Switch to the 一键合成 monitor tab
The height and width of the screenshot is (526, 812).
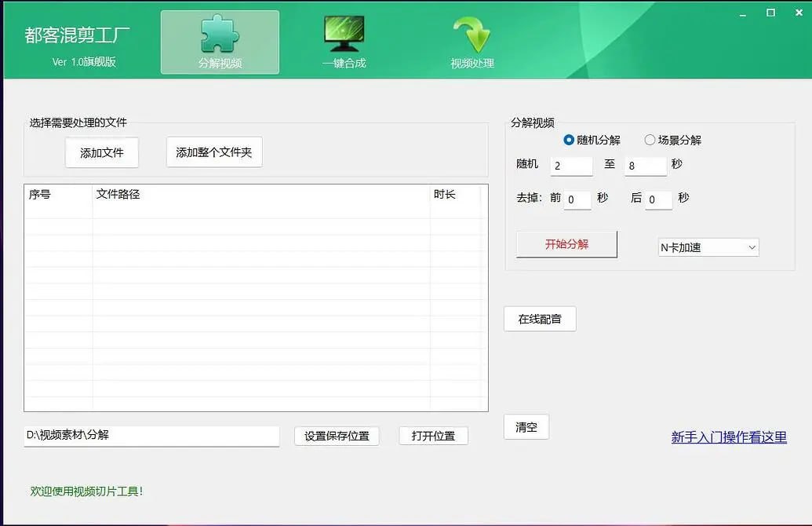tap(344, 42)
